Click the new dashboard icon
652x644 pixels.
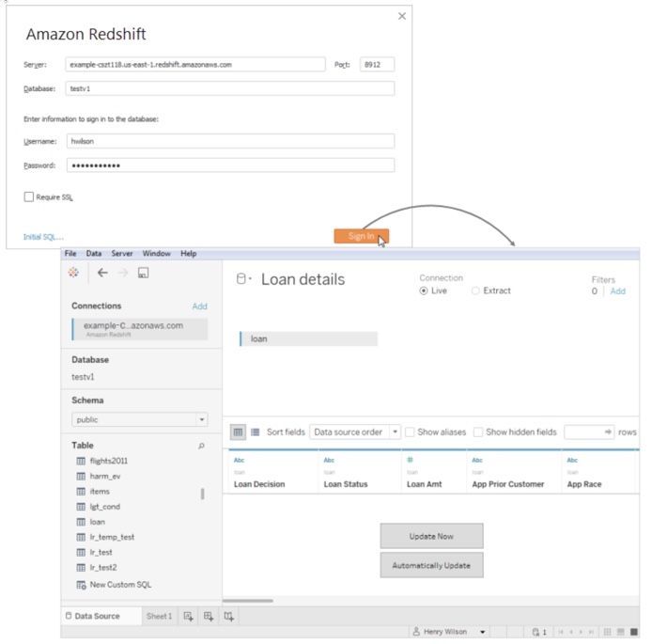point(208,617)
